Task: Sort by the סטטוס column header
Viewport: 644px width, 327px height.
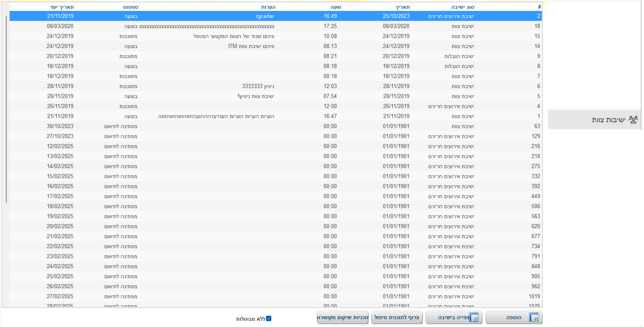Action: coord(130,7)
